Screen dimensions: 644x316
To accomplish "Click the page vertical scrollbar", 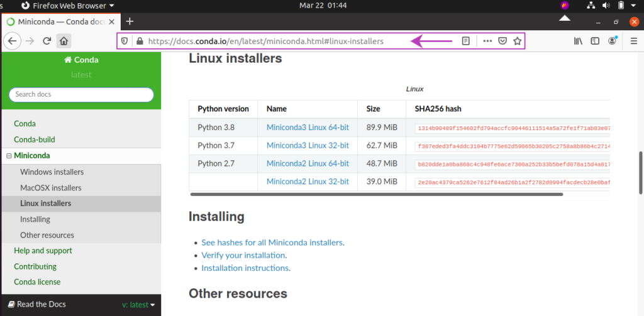I will [640, 173].
